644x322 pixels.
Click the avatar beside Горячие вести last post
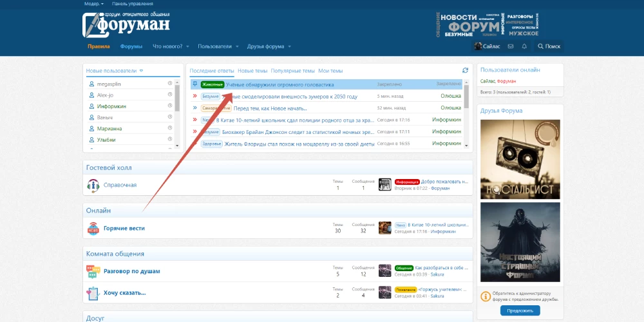coord(385,228)
